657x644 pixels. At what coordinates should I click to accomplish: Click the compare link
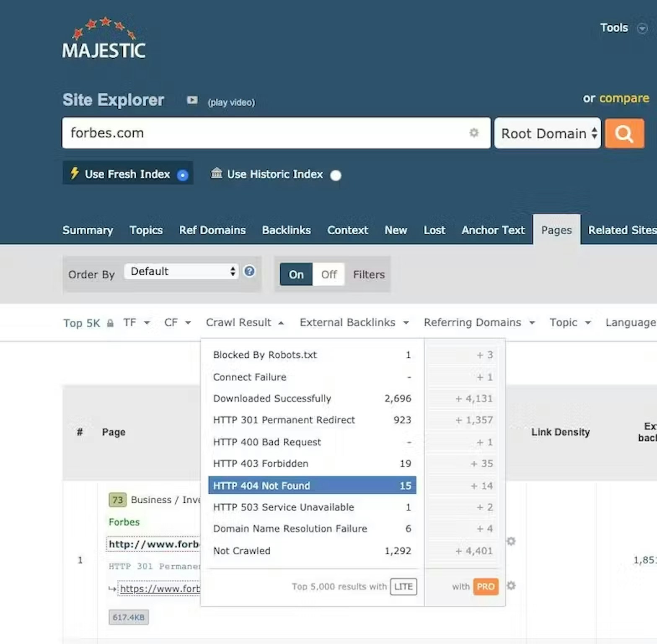point(624,98)
